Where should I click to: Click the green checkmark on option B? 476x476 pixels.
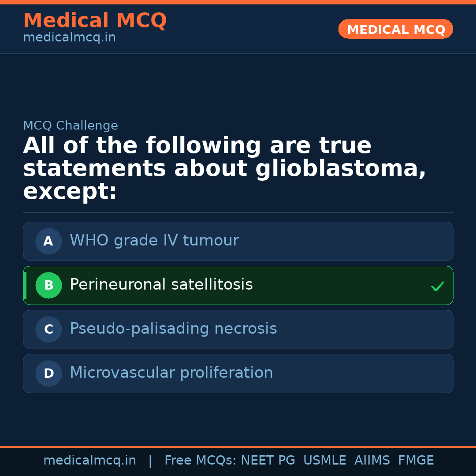[x=437, y=286]
